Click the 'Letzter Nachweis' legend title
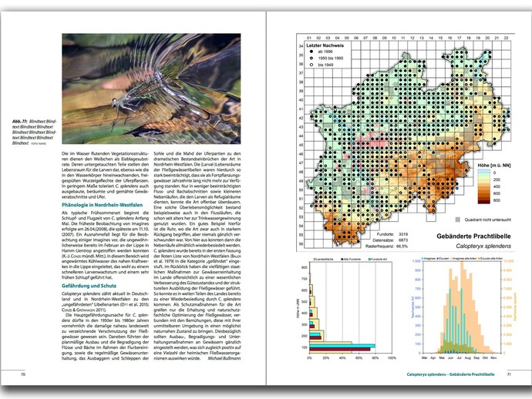Viewport: 532px width, 399px height. click(325, 45)
